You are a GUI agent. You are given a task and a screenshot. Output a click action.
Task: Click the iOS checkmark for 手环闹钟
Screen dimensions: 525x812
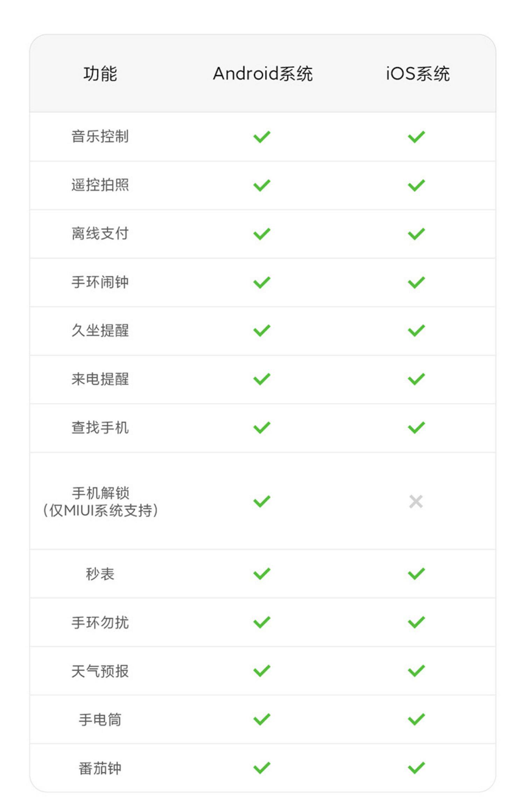416,283
